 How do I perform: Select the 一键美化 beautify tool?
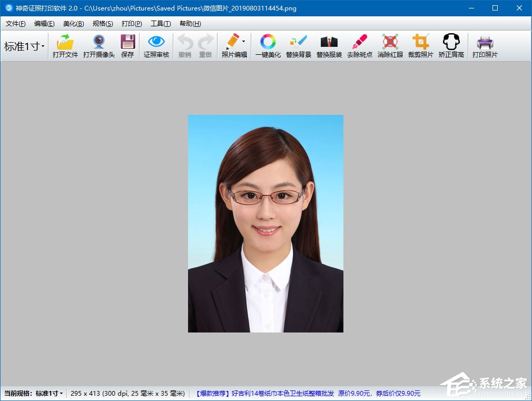[x=268, y=45]
